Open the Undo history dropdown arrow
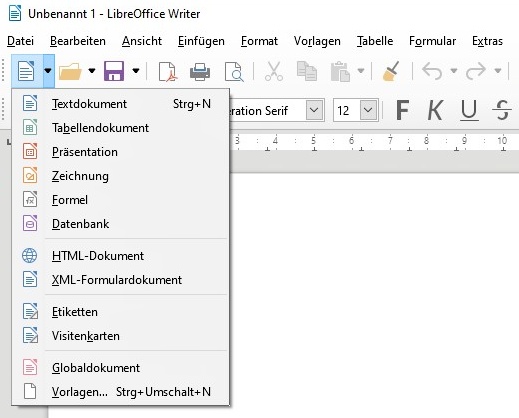 454,71
